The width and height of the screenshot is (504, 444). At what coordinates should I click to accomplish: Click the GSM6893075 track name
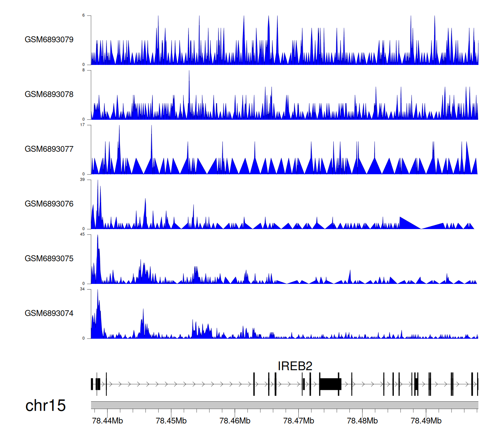click(49, 259)
